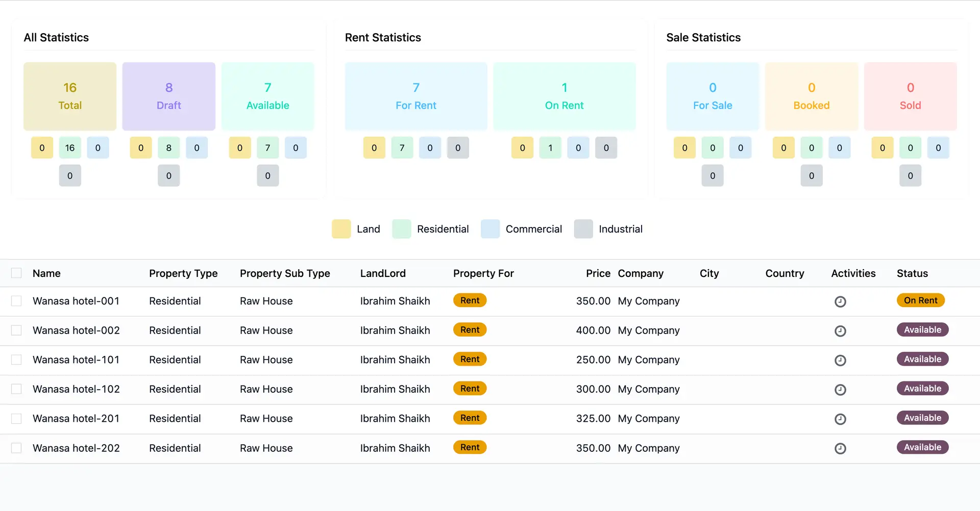This screenshot has height=511, width=980.
Task: Click the green Residential legend swatch
Action: pos(401,229)
